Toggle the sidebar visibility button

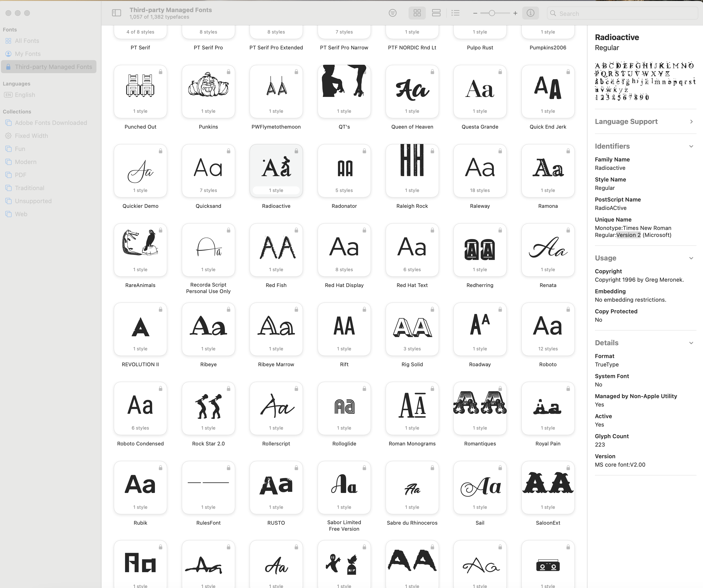click(x=116, y=13)
